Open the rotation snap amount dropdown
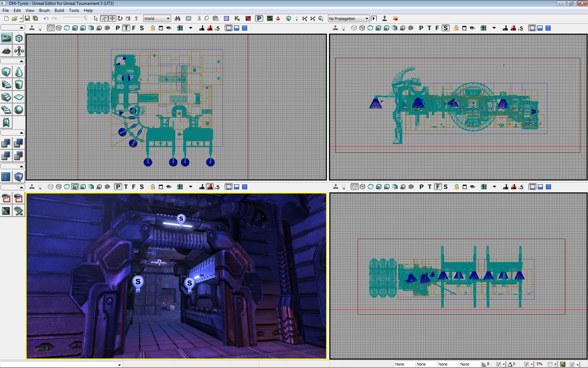The width and height of the screenshot is (588, 368). click(x=532, y=364)
